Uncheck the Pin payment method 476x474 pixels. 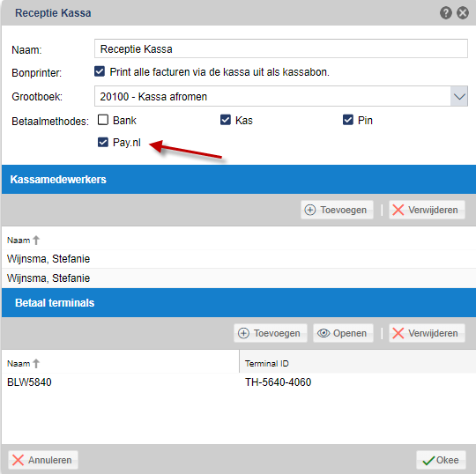point(348,120)
